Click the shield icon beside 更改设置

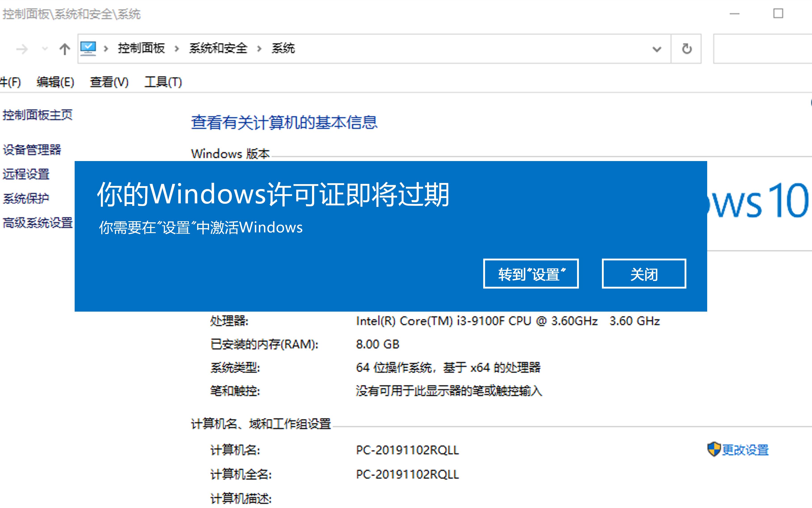pyautogui.click(x=714, y=449)
